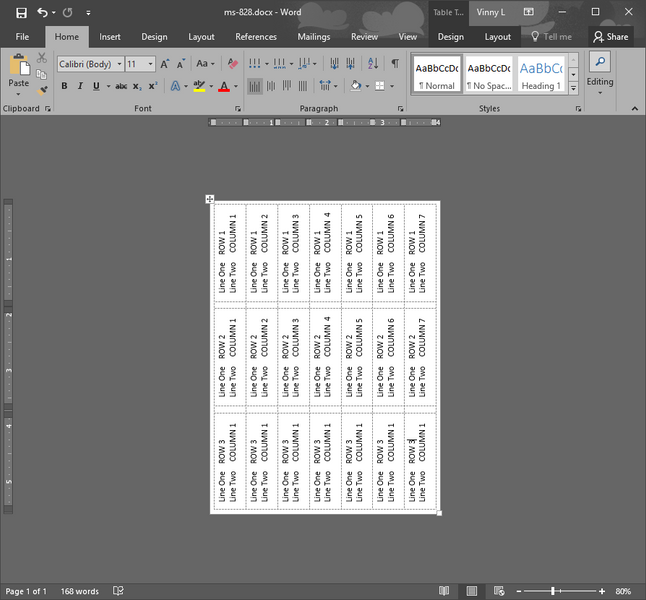Switch to the Insert ribbon tab
The image size is (646, 600).
pyautogui.click(x=110, y=37)
